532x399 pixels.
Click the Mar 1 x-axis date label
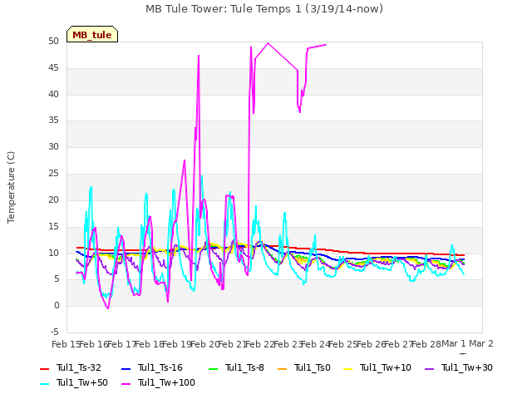click(454, 344)
